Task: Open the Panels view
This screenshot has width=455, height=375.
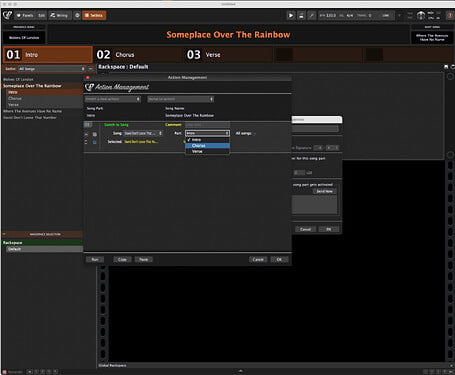Action: pos(25,15)
